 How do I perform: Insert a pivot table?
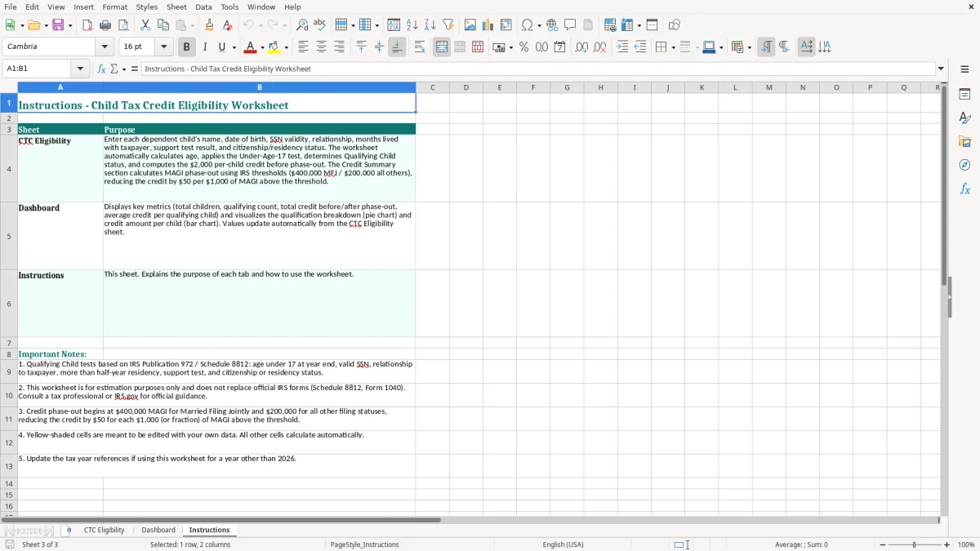pyautogui.click(x=506, y=25)
